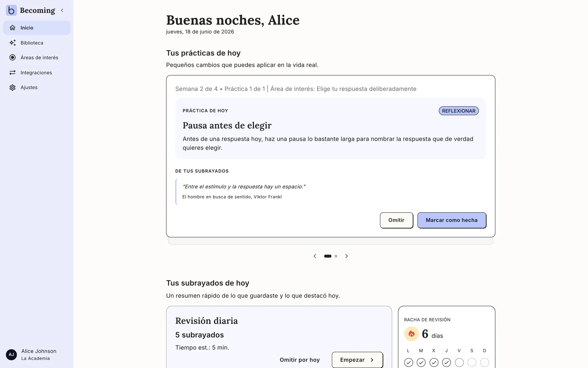The image size is (588, 368).
Task: Toggle Thursday (J) streak check circle
Action: tap(447, 362)
